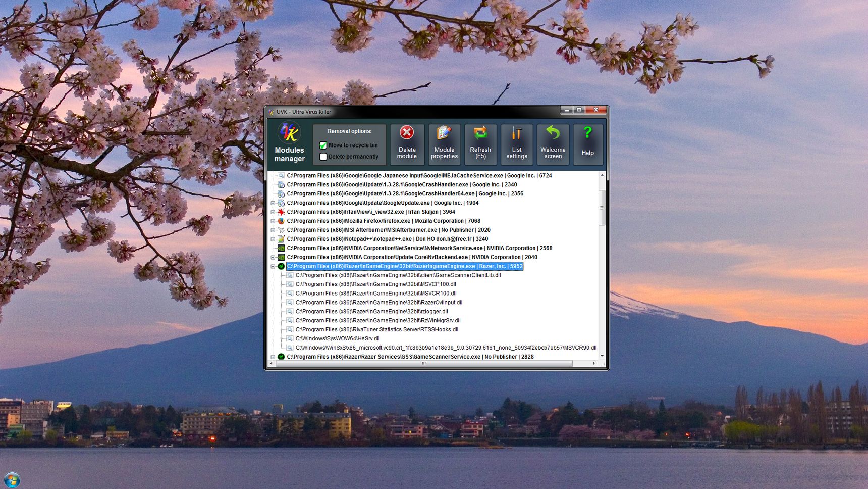Select the NvNetworkService.exe row
This screenshot has width=868, height=489.
click(x=419, y=249)
